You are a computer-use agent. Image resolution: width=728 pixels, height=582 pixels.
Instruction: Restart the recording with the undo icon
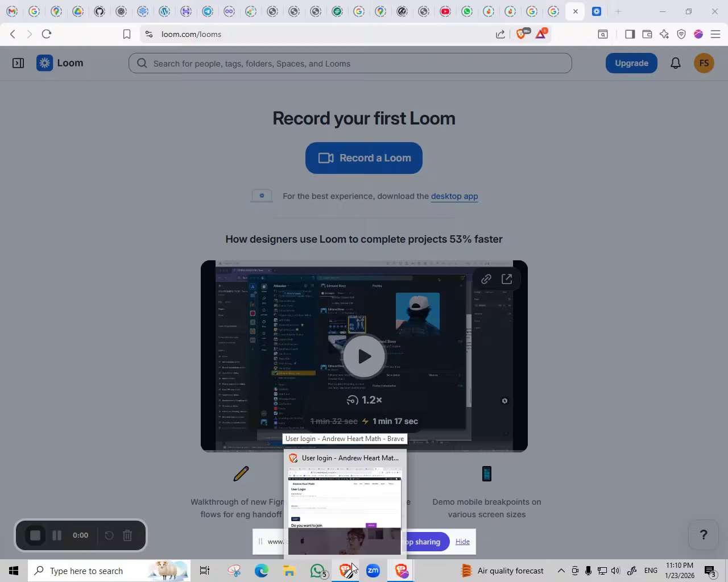(x=109, y=535)
